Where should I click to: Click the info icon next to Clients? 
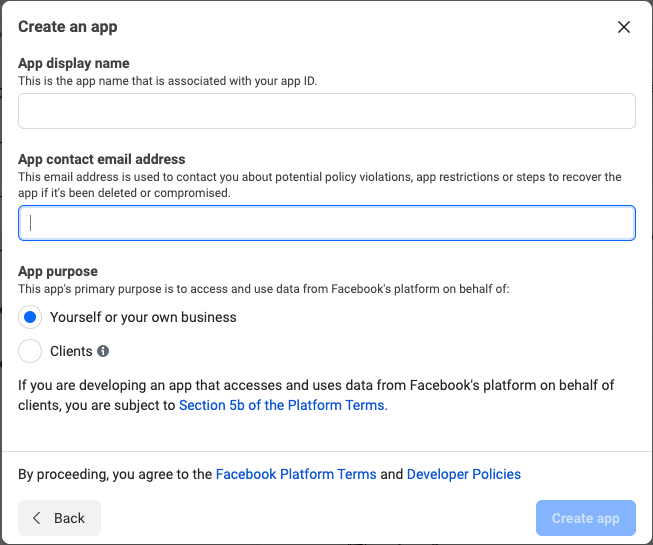coord(103,351)
